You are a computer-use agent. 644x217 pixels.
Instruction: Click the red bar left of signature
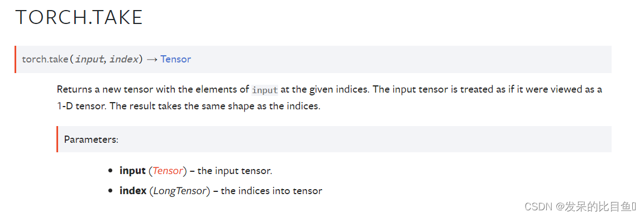[x=15, y=60]
